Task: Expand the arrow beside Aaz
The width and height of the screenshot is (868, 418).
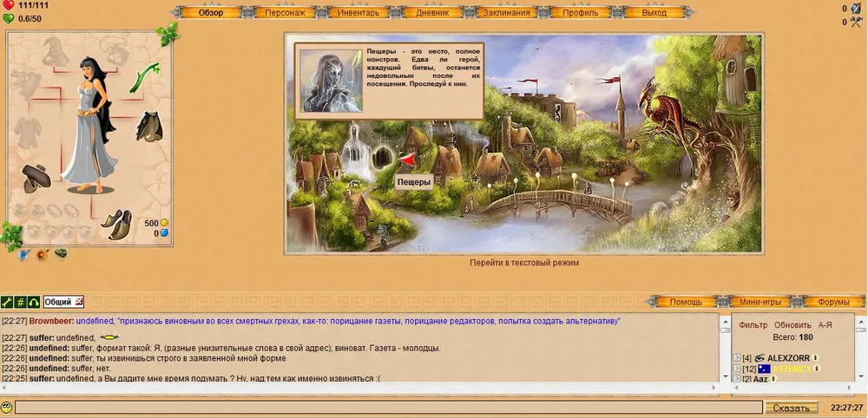Action: coord(737,379)
